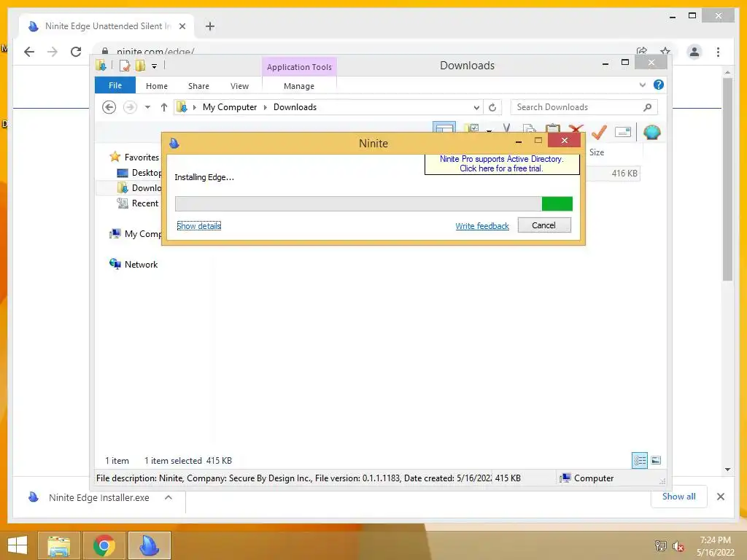This screenshot has width=747, height=560.
Task: Click the Chrome page vertical scrollbar
Action: pyautogui.click(x=727, y=179)
